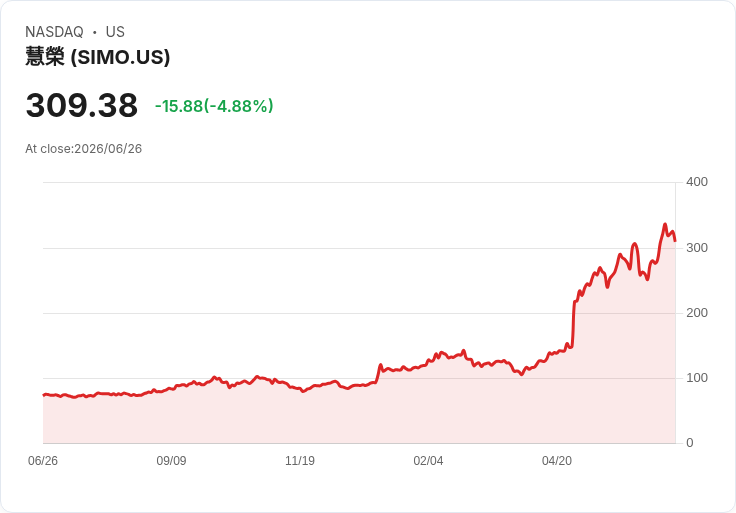Click the 04/20 date axis label
Screen dimensions: 736x513
pyautogui.click(x=557, y=460)
